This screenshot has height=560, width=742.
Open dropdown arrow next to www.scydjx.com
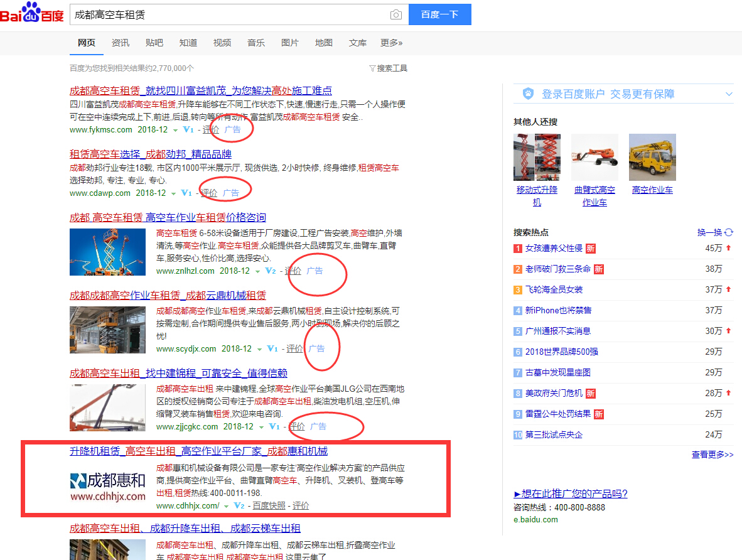[259, 349]
